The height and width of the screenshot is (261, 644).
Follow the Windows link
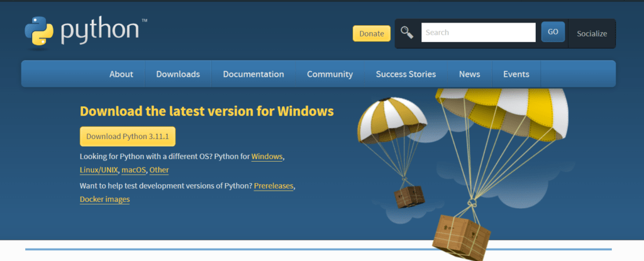267,157
